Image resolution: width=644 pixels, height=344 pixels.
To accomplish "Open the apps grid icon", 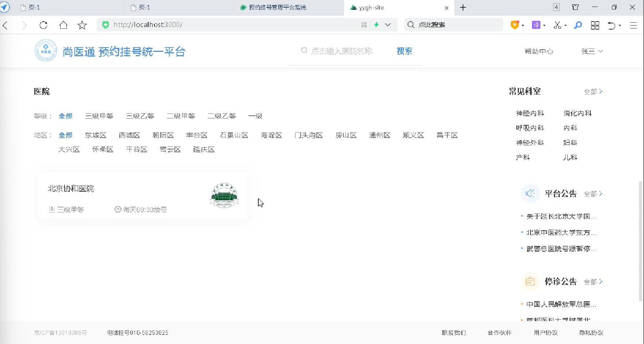I will [595, 25].
